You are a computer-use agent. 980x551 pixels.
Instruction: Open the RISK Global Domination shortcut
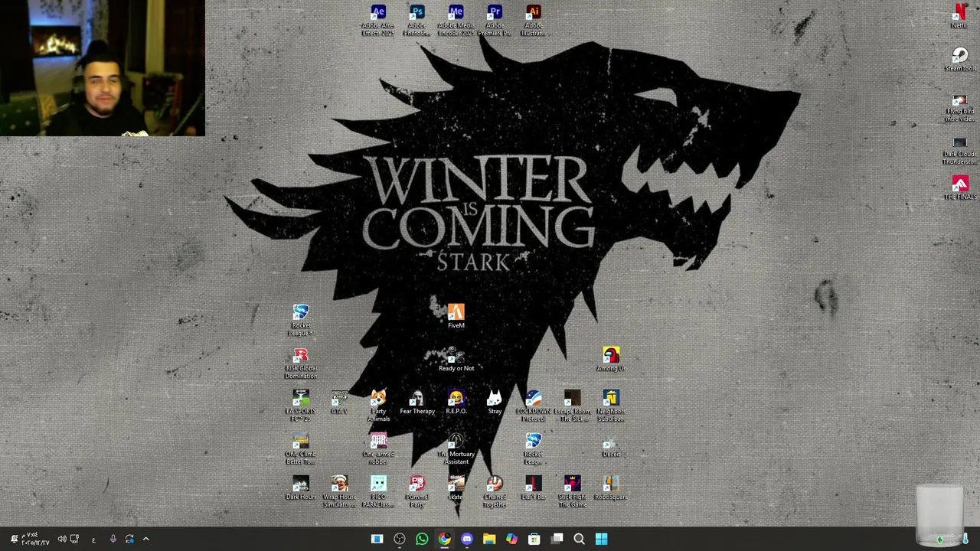point(301,363)
